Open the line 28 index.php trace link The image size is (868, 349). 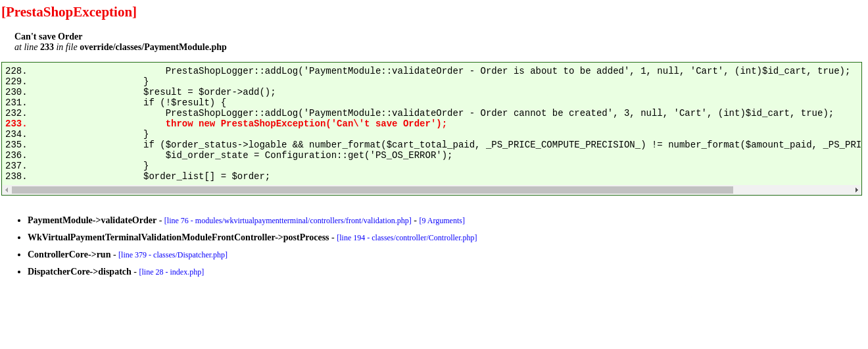172,272
